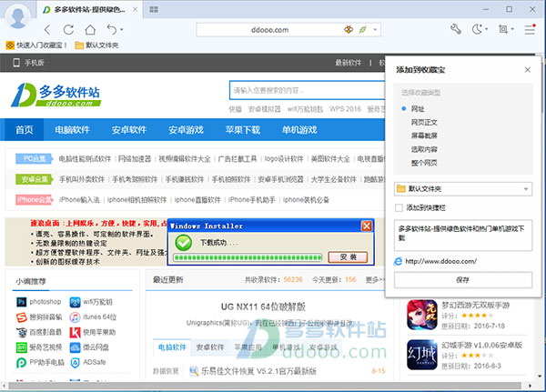Open the home page icon

pos(90,30)
